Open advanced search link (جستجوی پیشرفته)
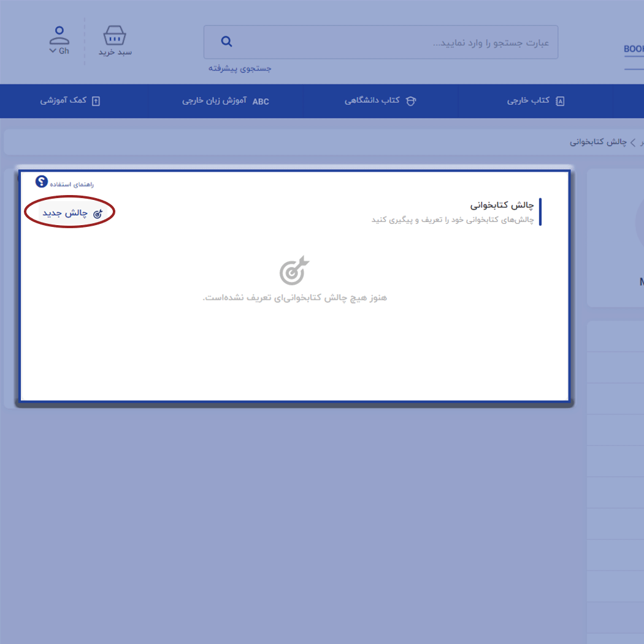The width and height of the screenshot is (644, 644). [x=240, y=68]
